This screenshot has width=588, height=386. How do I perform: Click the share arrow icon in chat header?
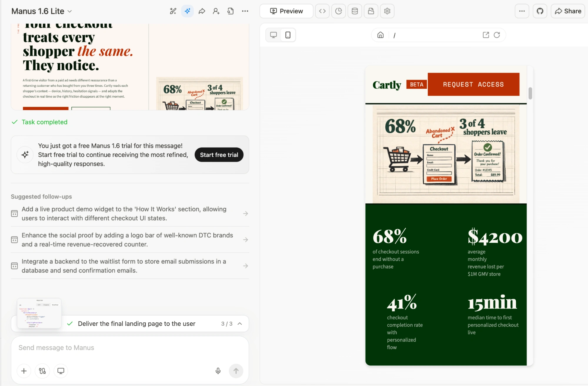(x=202, y=11)
